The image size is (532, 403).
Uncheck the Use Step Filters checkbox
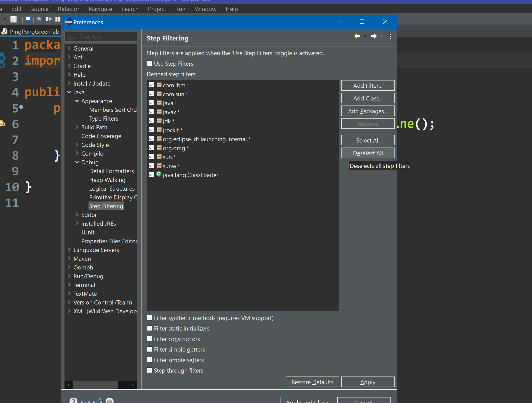[x=150, y=63]
